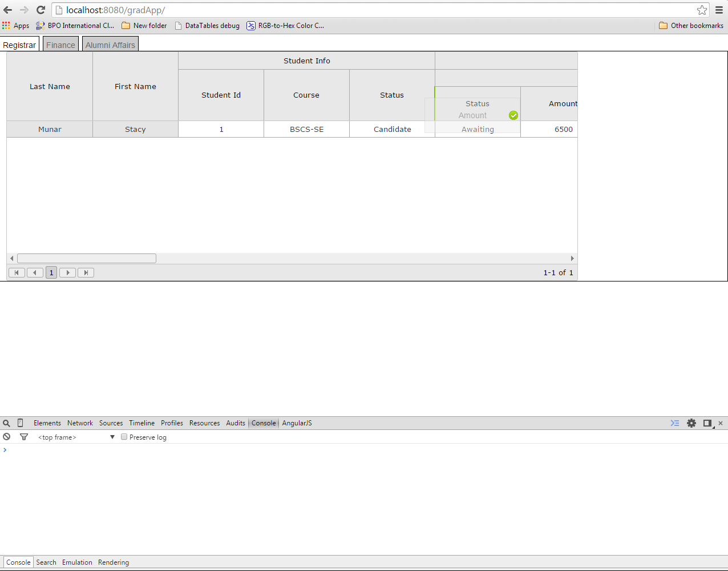Go to next page in pager

pyautogui.click(x=67, y=272)
